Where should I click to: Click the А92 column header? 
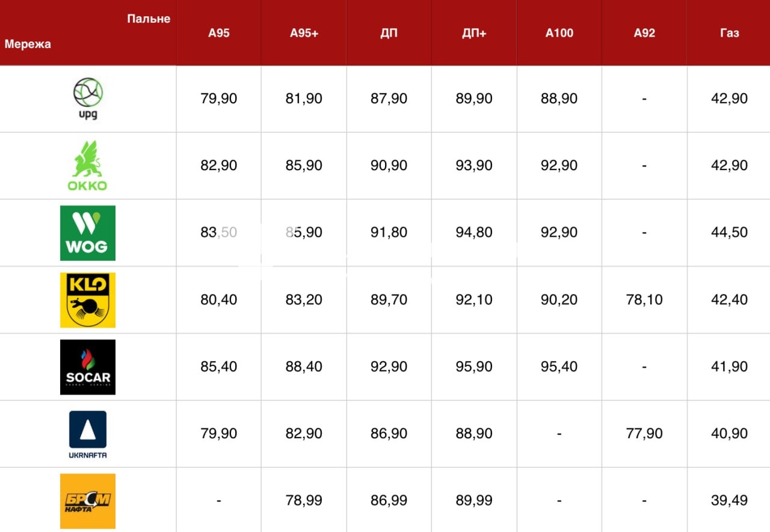(644, 33)
